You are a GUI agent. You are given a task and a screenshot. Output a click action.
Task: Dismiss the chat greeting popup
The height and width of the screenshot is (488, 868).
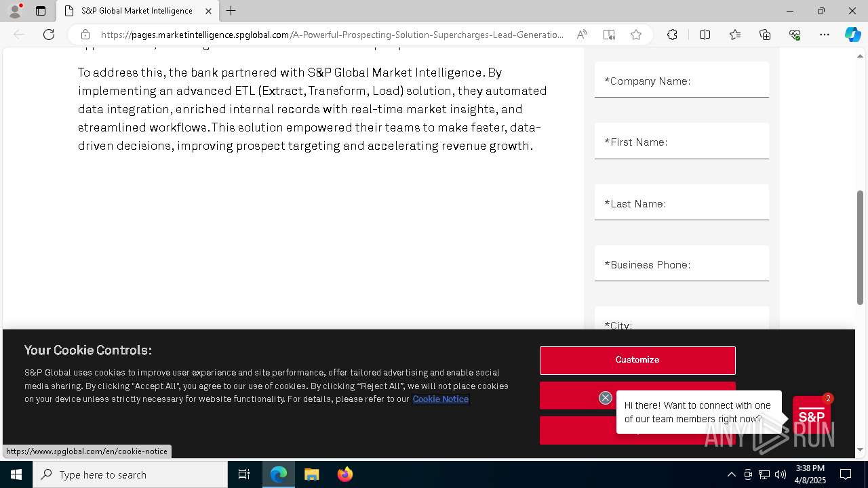tap(606, 398)
